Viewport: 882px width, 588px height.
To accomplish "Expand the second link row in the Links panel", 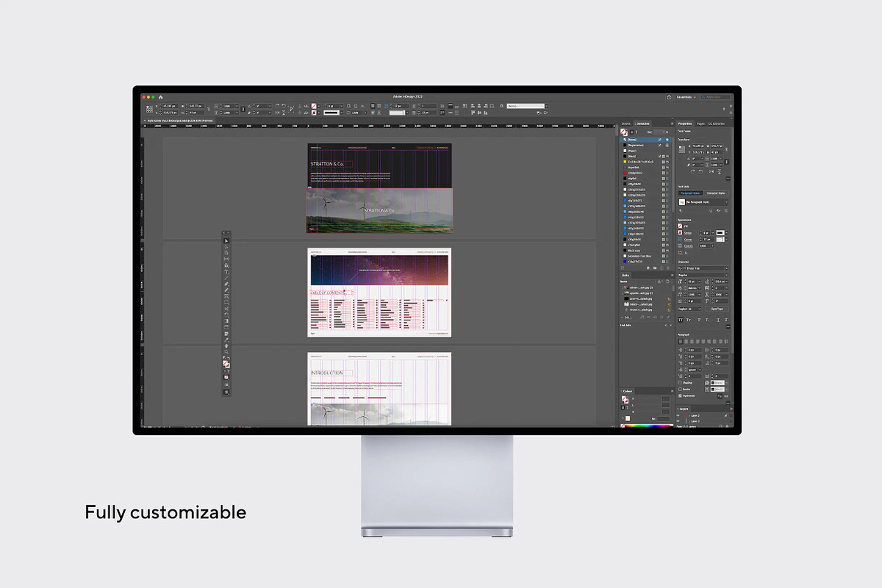I will [x=622, y=293].
